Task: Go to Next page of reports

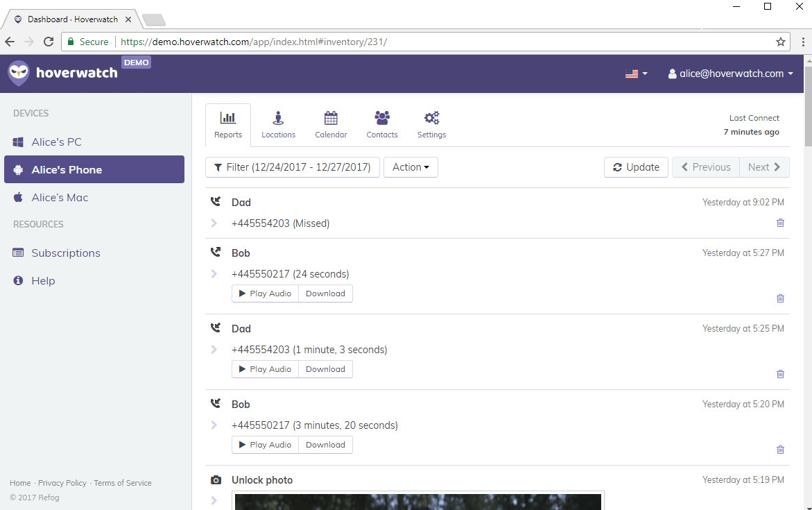Action: [764, 167]
